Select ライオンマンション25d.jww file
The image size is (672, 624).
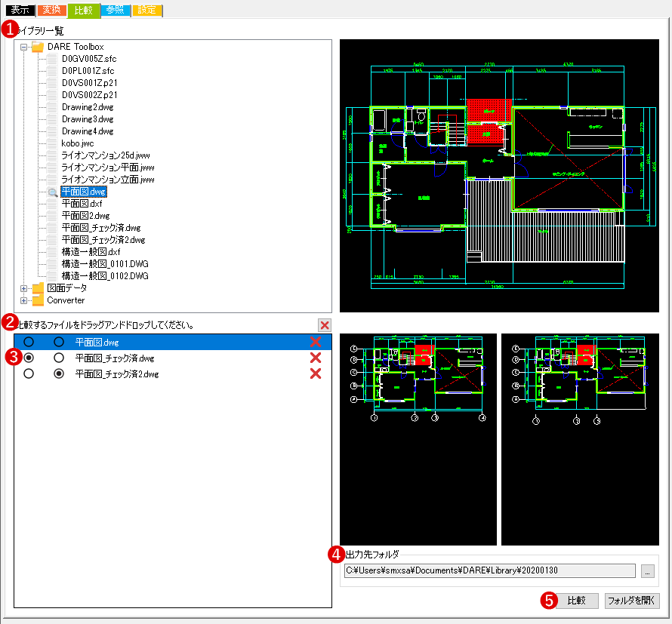click(106, 155)
